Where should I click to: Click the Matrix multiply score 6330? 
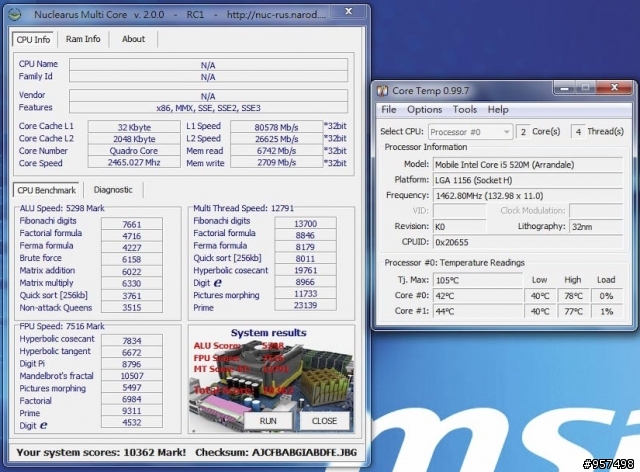(x=132, y=283)
